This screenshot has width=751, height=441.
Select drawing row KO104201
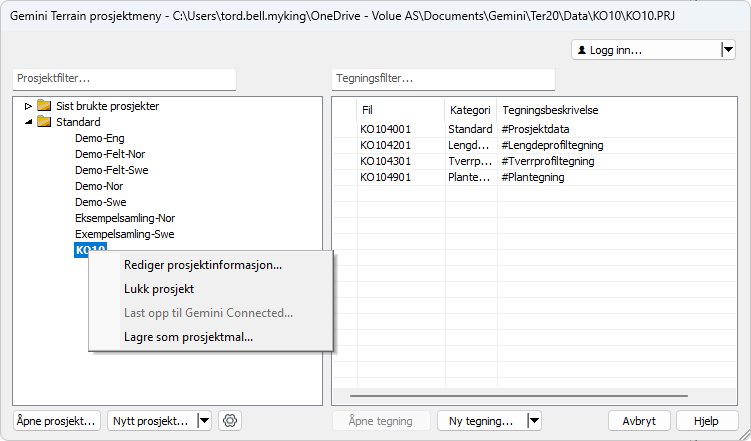click(386, 145)
